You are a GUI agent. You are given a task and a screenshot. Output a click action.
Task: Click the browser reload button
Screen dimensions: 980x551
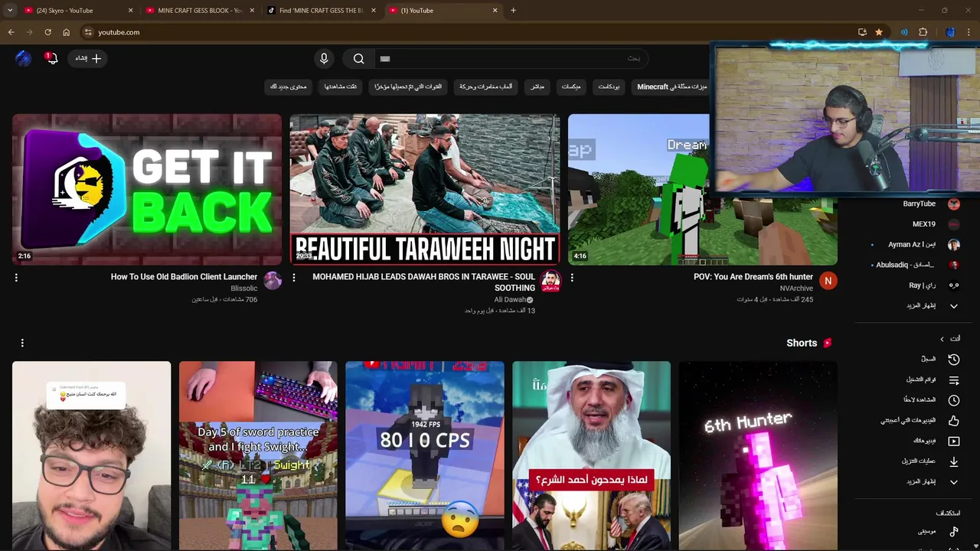point(47,32)
